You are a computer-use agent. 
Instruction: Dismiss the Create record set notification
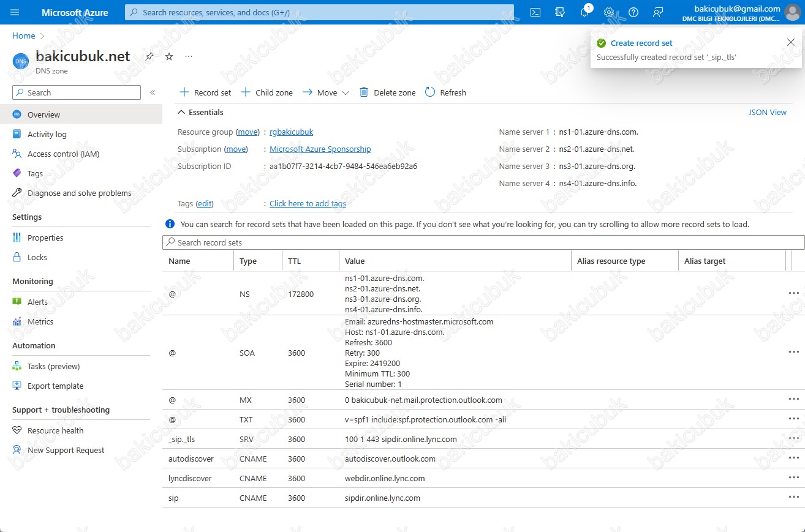790,42
